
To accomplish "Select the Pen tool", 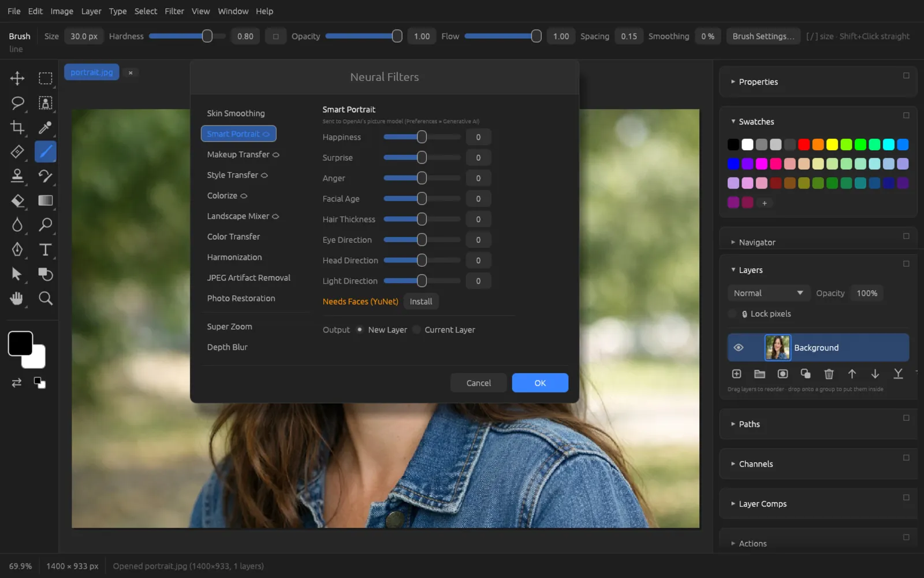I will click(17, 249).
